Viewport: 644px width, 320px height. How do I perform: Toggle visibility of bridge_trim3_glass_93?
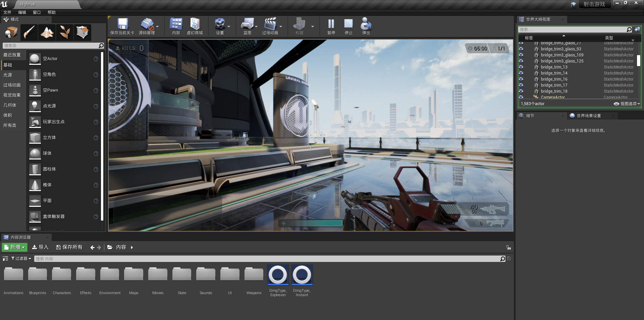521,49
